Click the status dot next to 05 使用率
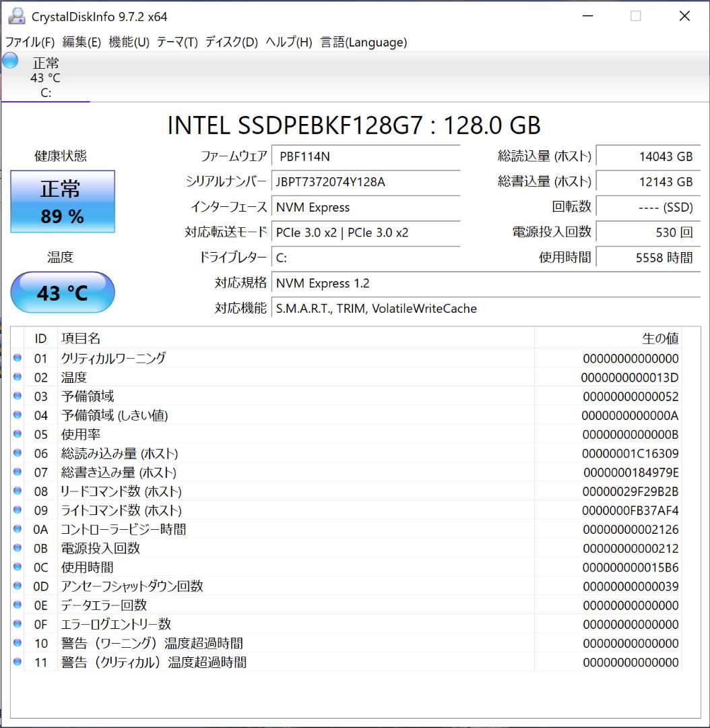The image size is (710, 728). tap(17, 434)
